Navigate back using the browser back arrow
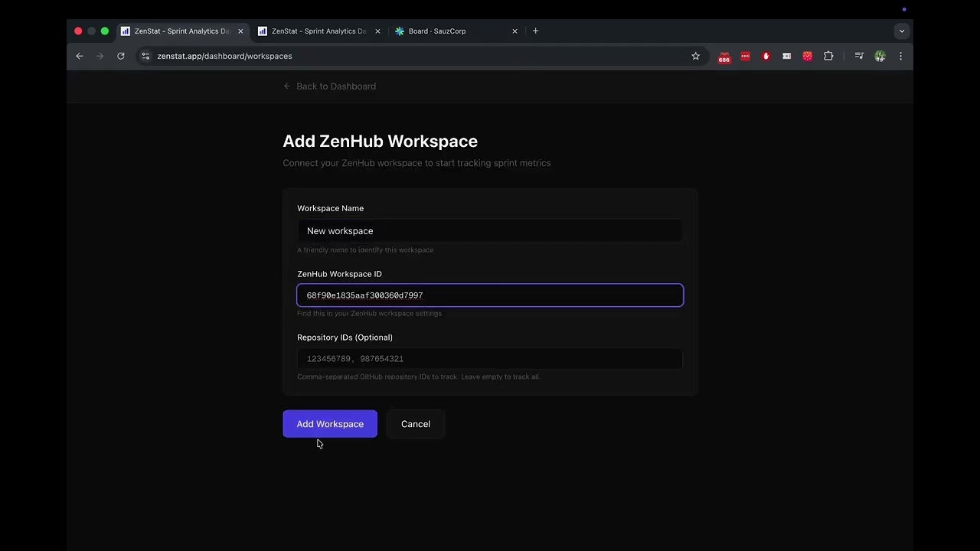The image size is (980, 551). pyautogui.click(x=79, y=56)
